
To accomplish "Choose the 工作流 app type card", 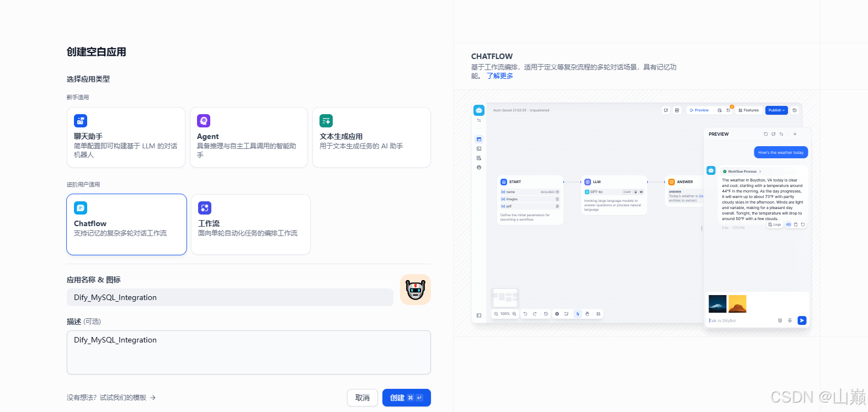I will tap(251, 224).
